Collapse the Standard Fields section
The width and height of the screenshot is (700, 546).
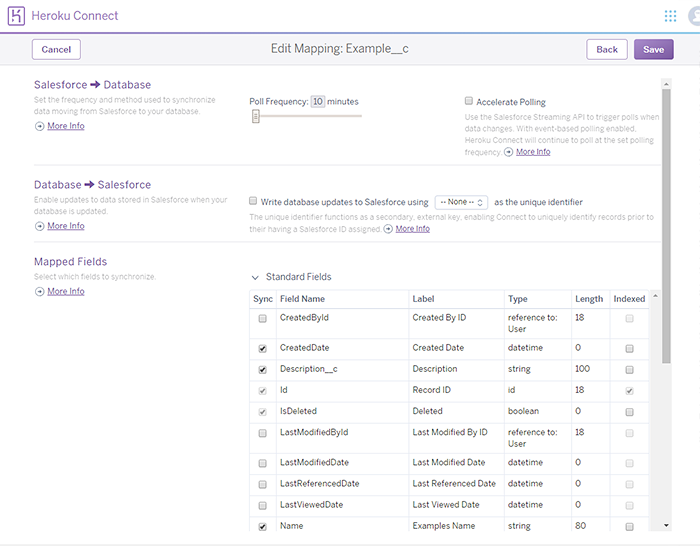pyautogui.click(x=255, y=278)
